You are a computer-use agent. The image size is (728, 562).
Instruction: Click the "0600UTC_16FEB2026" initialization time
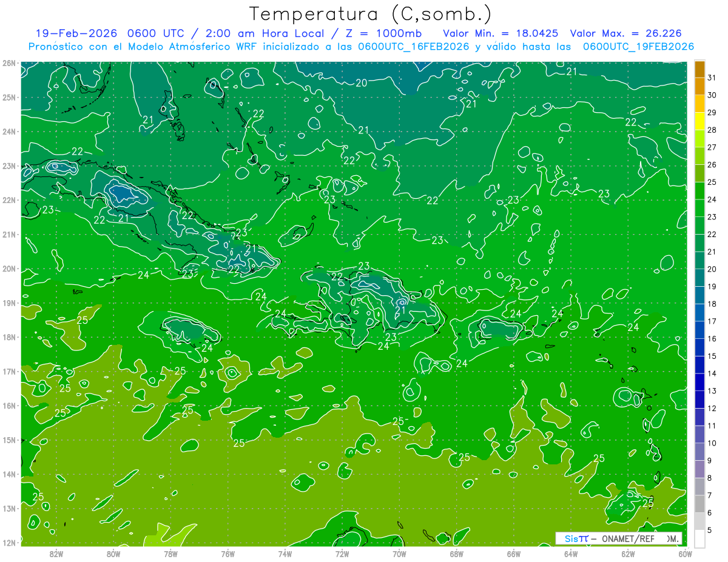[414, 47]
